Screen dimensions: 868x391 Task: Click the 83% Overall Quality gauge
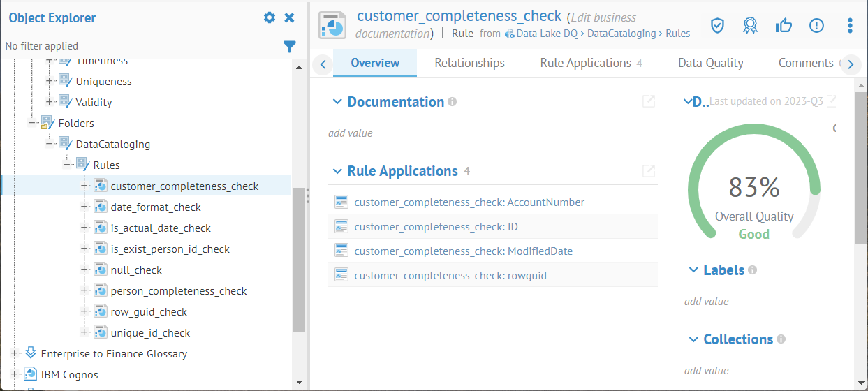pos(754,189)
